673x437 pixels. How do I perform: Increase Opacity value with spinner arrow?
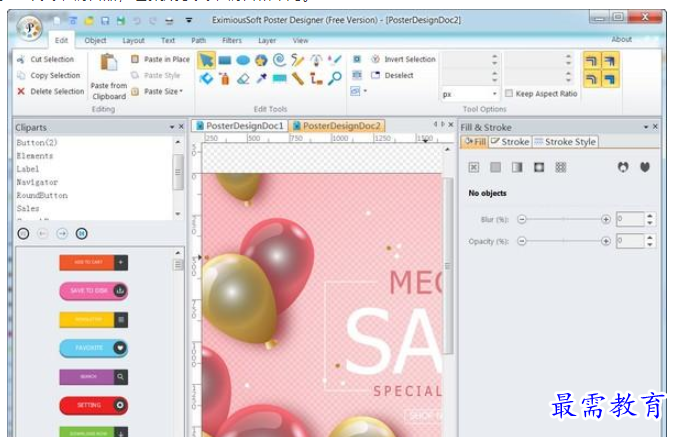click(650, 237)
